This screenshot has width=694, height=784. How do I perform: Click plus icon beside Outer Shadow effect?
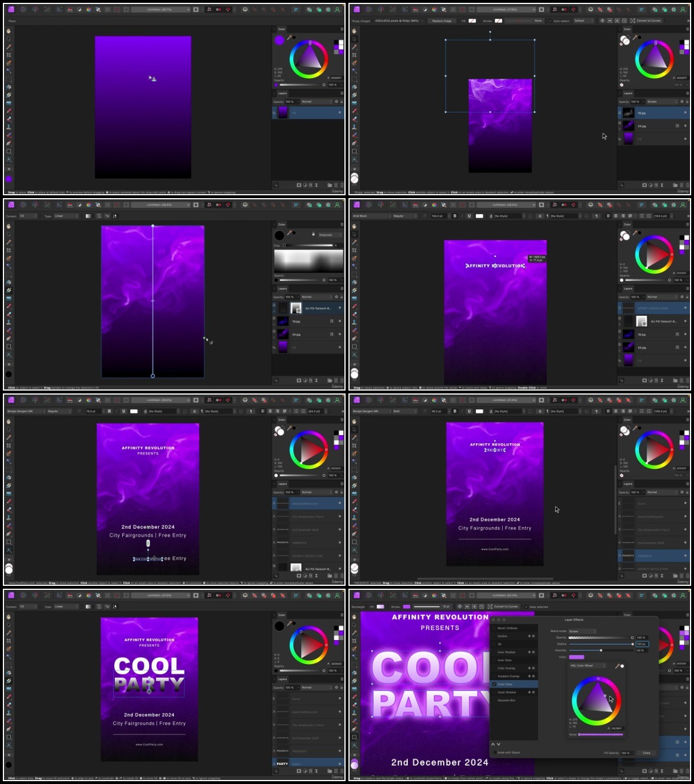pyautogui.click(x=529, y=692)
